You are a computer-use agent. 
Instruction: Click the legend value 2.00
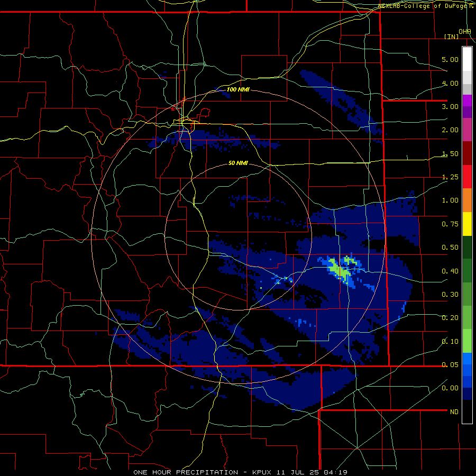pos(450,130)
